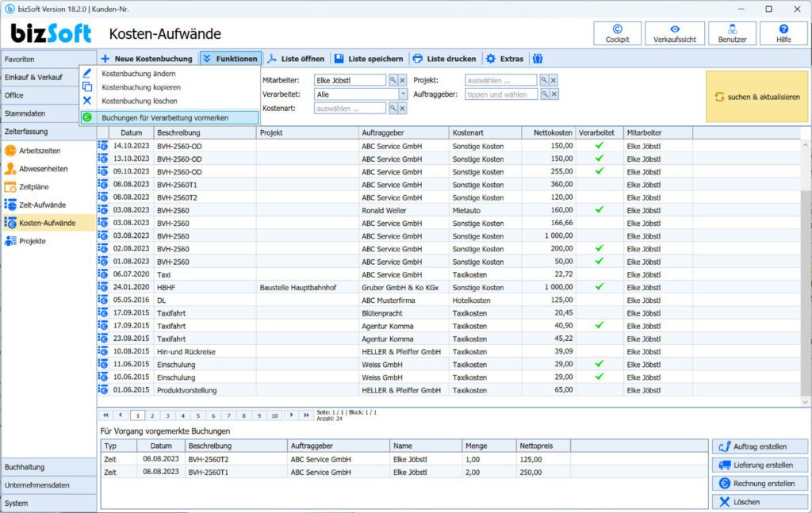The image size is (812, 513).
Task: Choose Kostenbuchung ändern menu entry
Action: pyautogui.click(x=170, y=74)
